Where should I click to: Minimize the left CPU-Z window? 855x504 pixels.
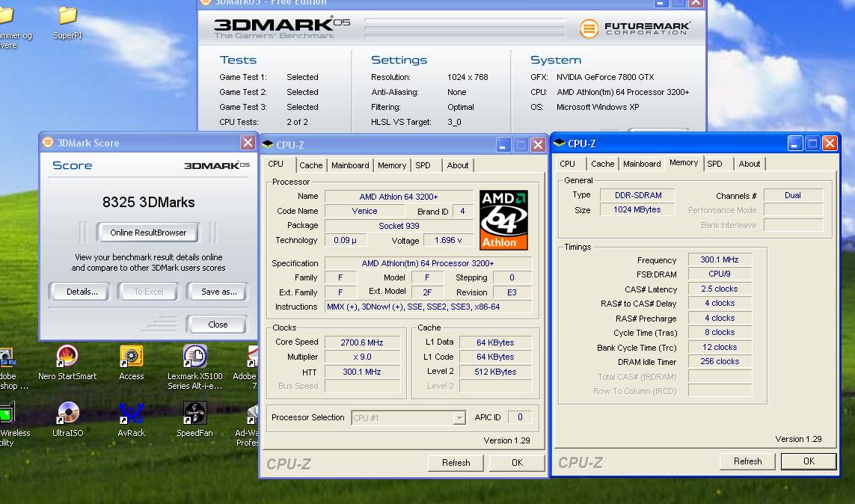[503, 145]
